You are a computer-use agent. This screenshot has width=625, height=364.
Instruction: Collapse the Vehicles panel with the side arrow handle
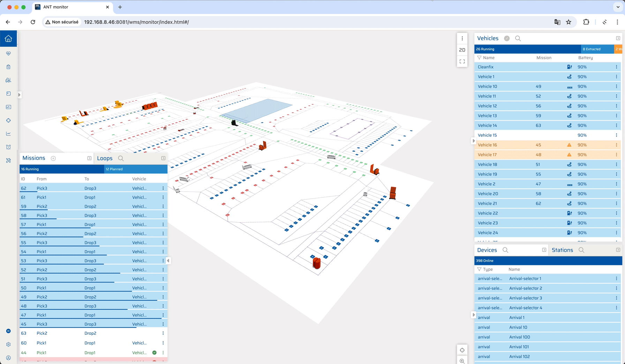tap(473, 141)
